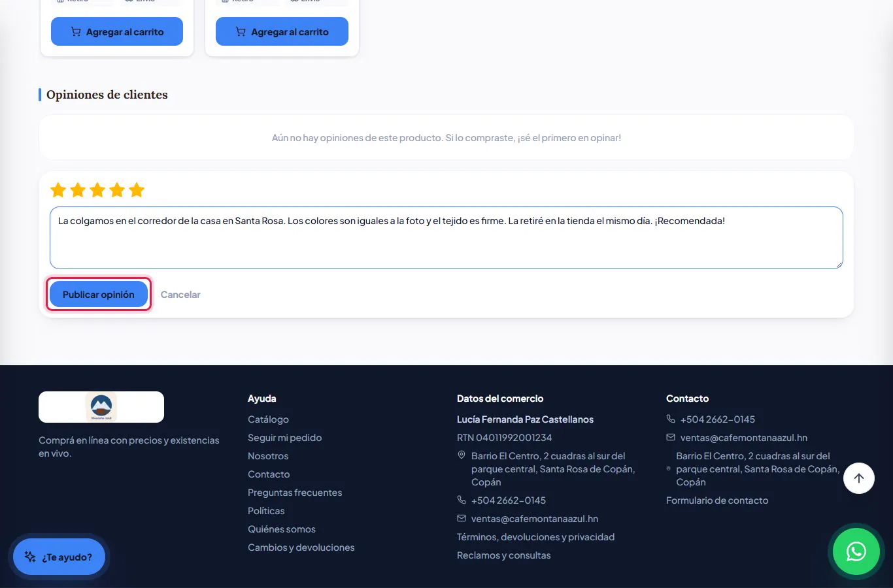Viewport: 893px width, 588px height.
Task: Open Quiénes somos link
Action: 282,529
